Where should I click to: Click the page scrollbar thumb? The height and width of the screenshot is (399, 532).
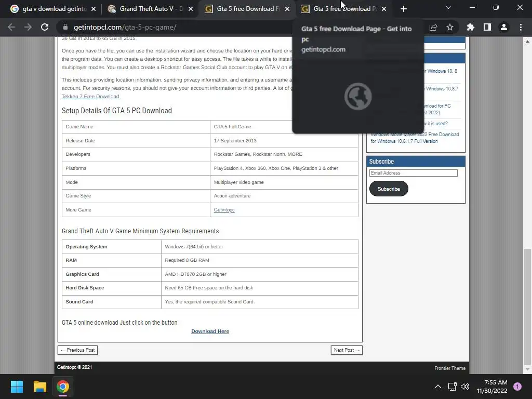pyautogui.click(x=527, y=307)
